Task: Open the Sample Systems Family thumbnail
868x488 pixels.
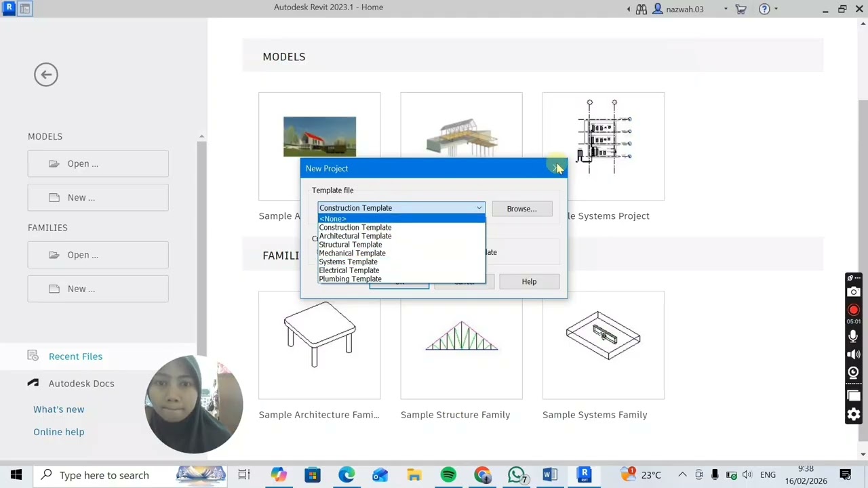Action: (x=603, y=345)
